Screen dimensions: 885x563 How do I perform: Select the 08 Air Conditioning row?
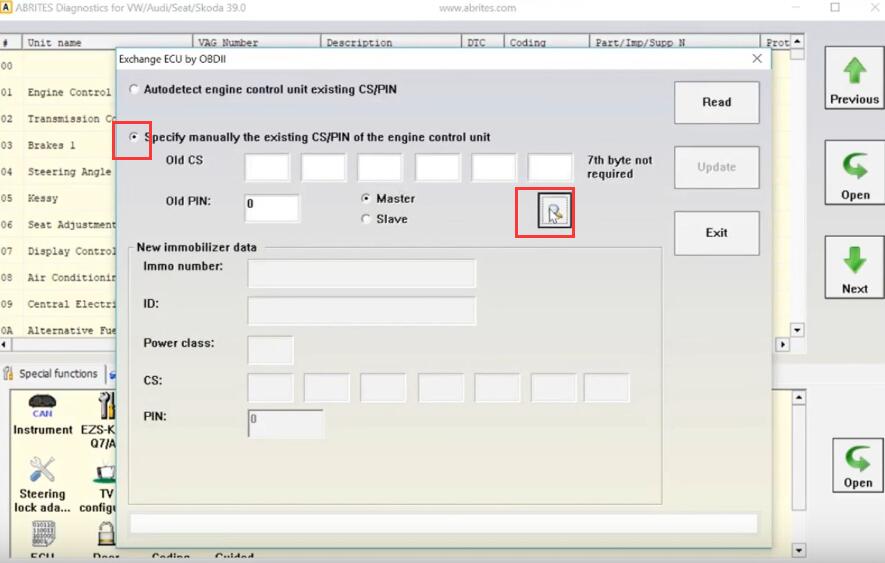click(x=58, y=277)
